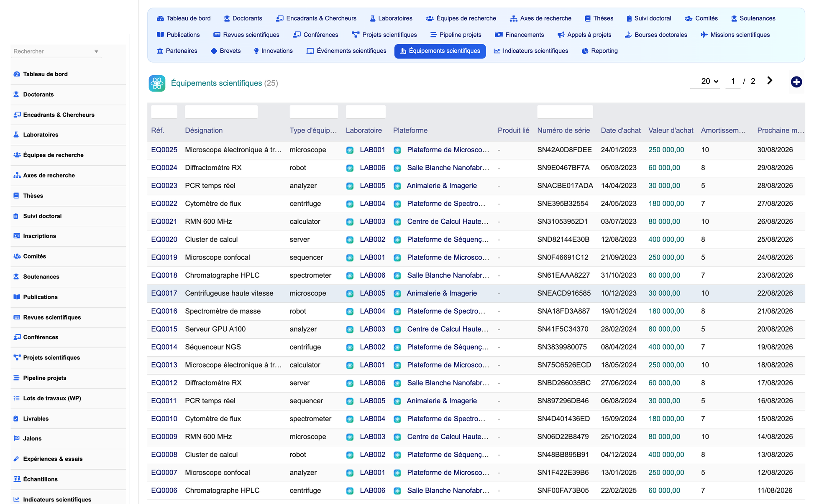Click the value 400 000,00 in row EQ0020

[x=666, y=240]
